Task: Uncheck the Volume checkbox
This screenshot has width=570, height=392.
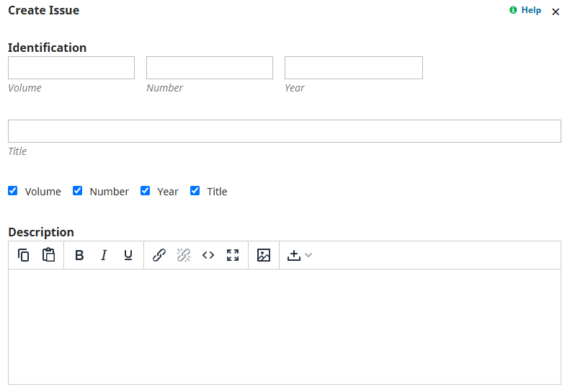Action: coord(13,191)
